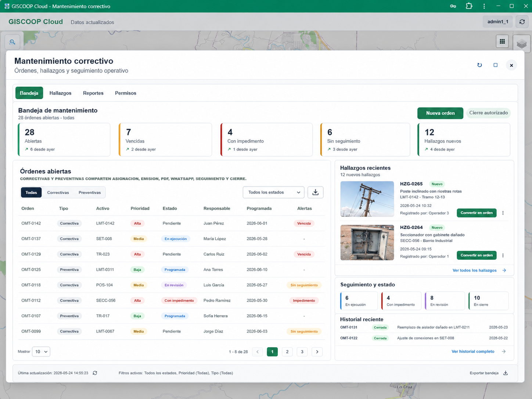Viewport: 532px width, 399px height.
Task: Open the extensions puzzle icon
Action: (x=469, y=6)
